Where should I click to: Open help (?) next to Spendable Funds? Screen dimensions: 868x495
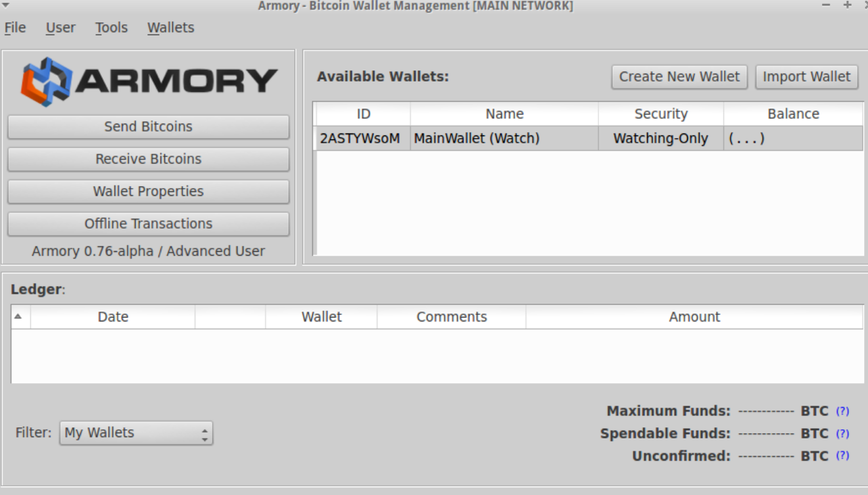[x=842, y=433]
